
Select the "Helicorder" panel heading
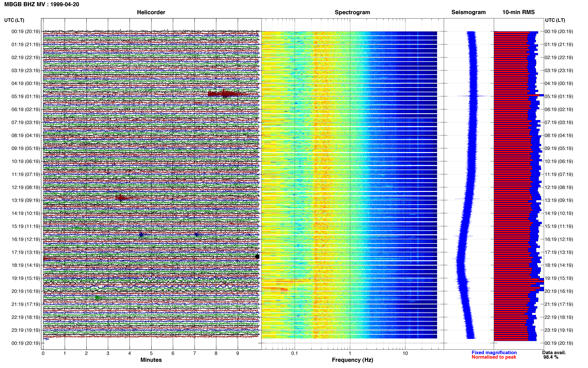point(151,12)
